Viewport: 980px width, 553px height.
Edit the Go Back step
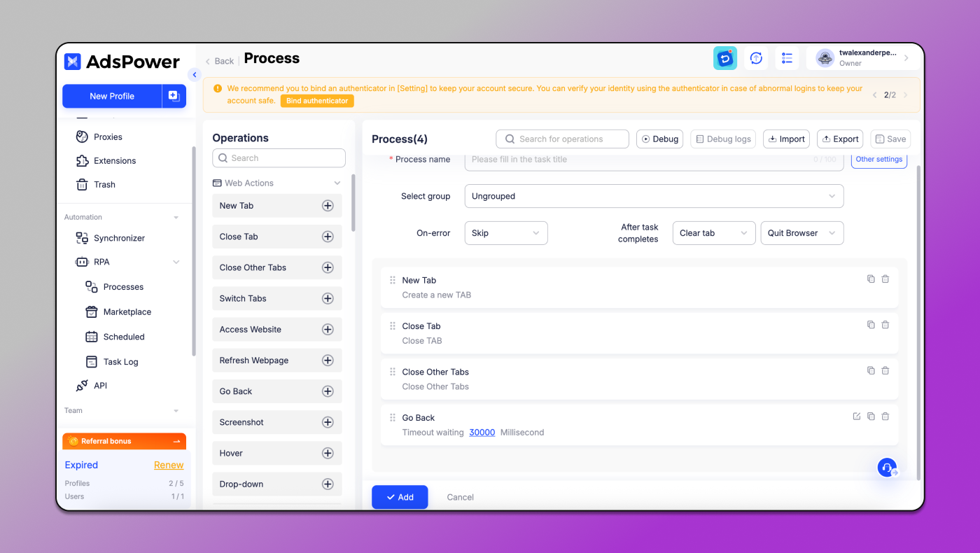[856, 416]
